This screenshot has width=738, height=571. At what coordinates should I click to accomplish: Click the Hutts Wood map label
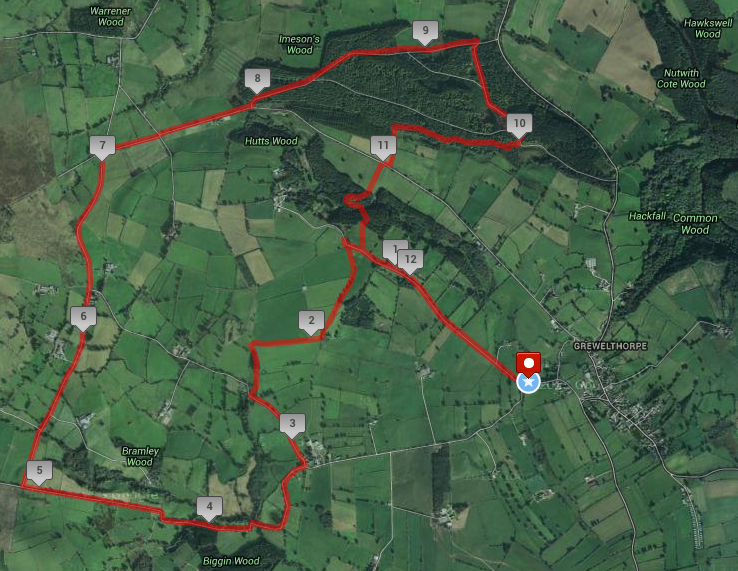point(271,141)
